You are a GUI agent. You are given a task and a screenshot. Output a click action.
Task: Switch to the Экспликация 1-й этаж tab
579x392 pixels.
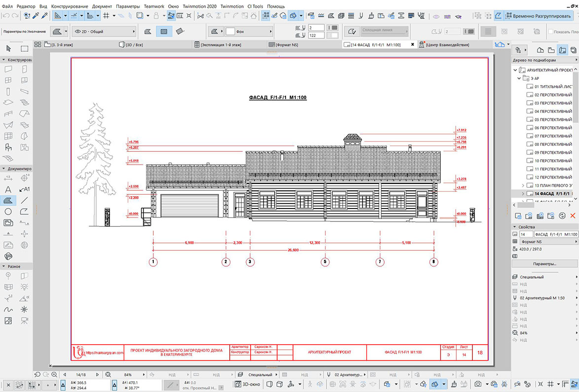click(x=221, y=45)
